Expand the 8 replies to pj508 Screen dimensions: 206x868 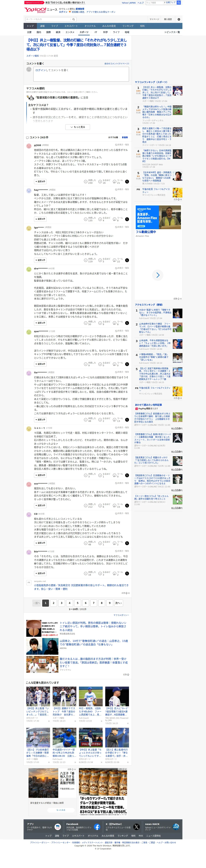[40, 182]
